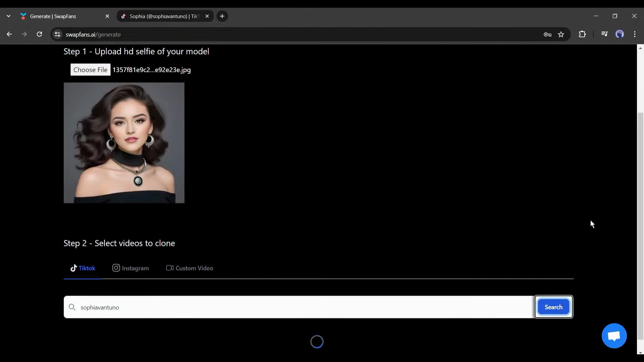Click the Step 2 select videos heading

119,243
